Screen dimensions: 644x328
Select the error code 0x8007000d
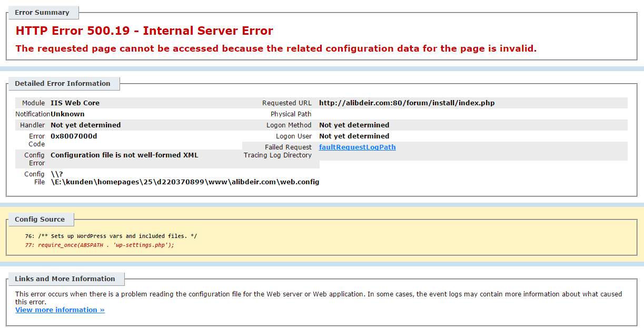point(74,136)
